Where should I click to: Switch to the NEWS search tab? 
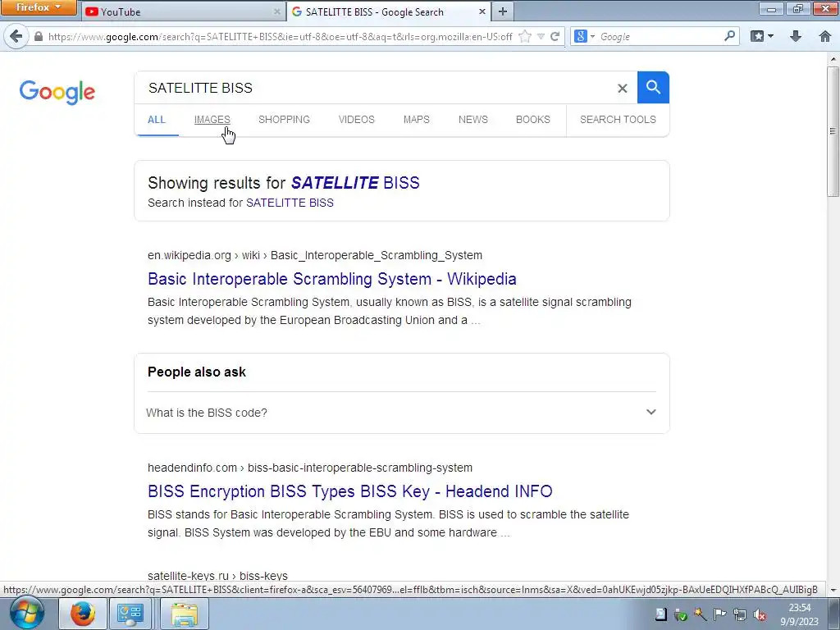473,120
